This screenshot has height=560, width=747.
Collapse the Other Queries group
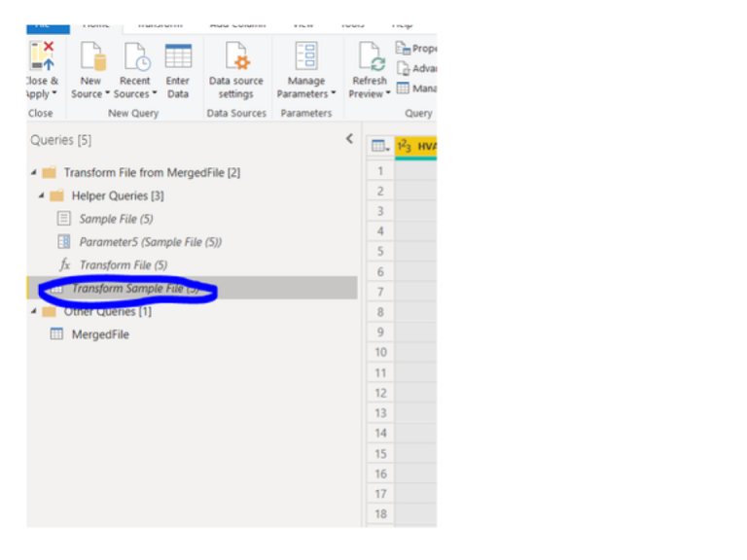33,311
